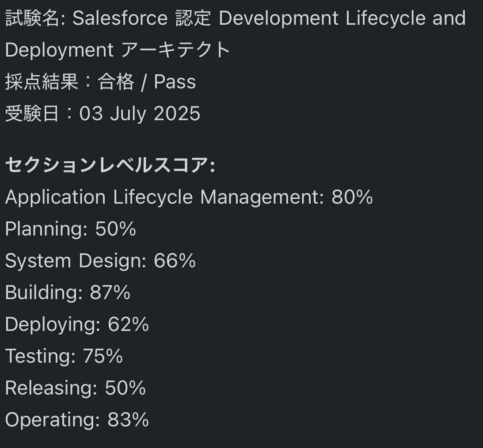Click the System Design: 66% line
Image resolution: width=483 pixels, height=448 pixels.
click(x=100, y=261)
